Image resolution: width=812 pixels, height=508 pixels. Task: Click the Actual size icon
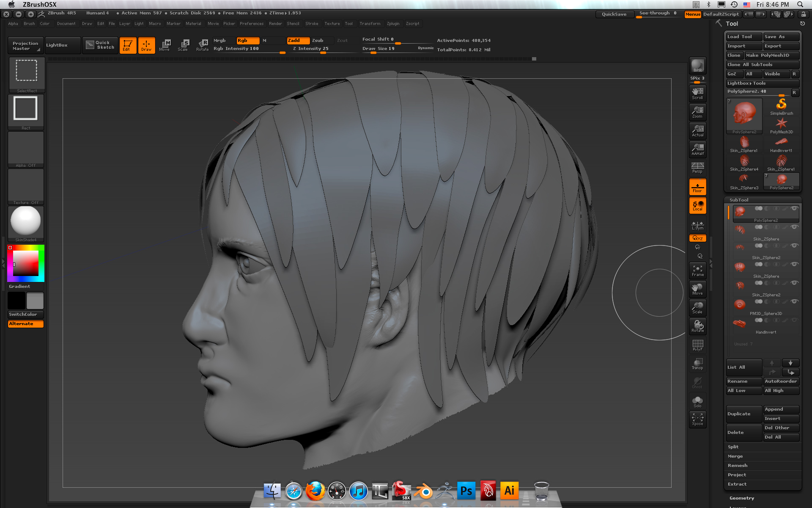pyautogui.click(x=697, y=131)
